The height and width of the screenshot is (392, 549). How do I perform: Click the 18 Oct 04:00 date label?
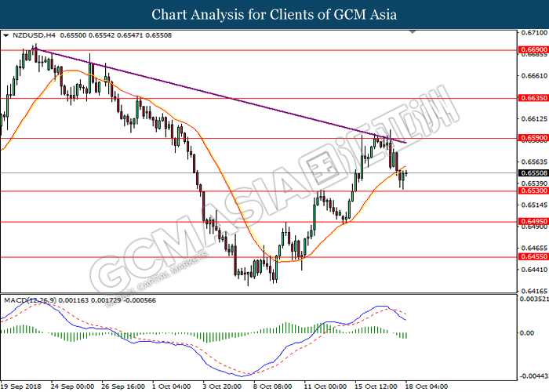(427, 387)
